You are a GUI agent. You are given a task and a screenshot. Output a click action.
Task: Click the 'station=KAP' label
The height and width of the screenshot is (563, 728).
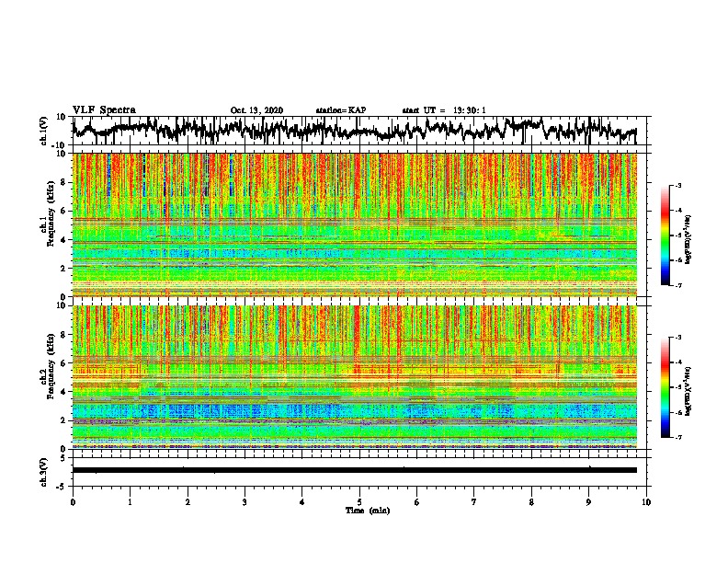[x=341, y=110]
